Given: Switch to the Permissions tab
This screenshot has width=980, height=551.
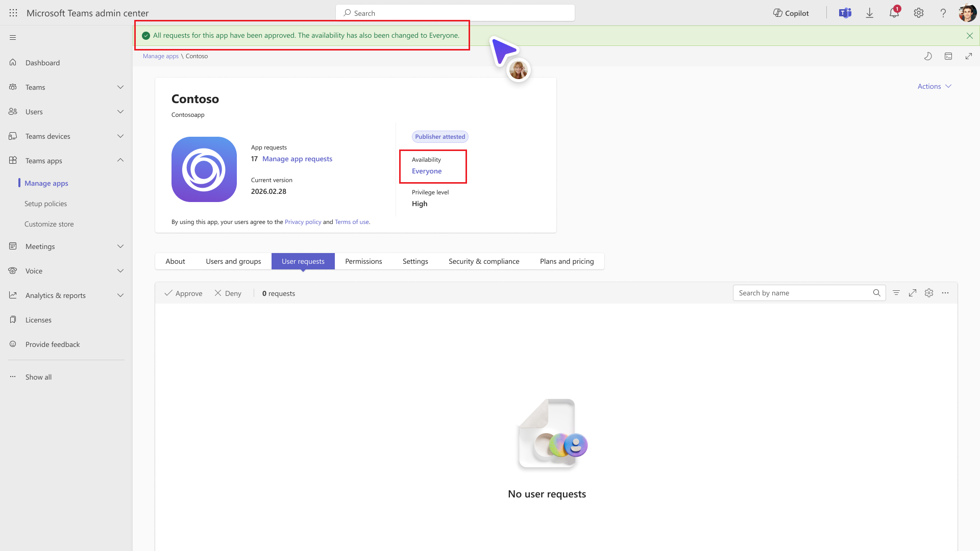Looking at the screenshot, I should [363, 261].
